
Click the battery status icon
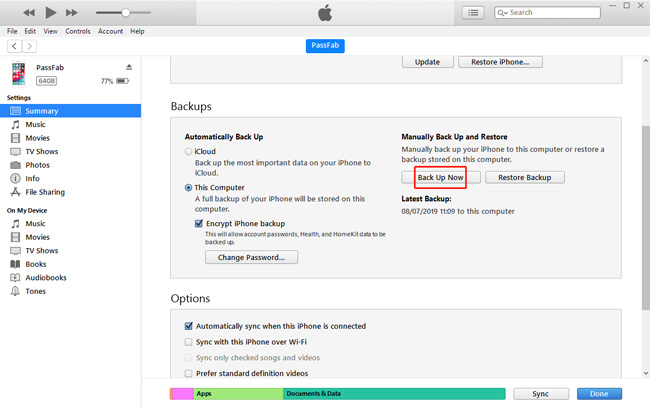pos(123,81)
